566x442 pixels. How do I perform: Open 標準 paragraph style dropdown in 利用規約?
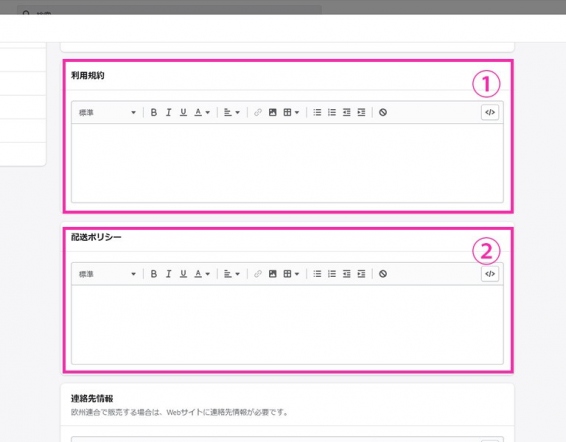[107, 112]
